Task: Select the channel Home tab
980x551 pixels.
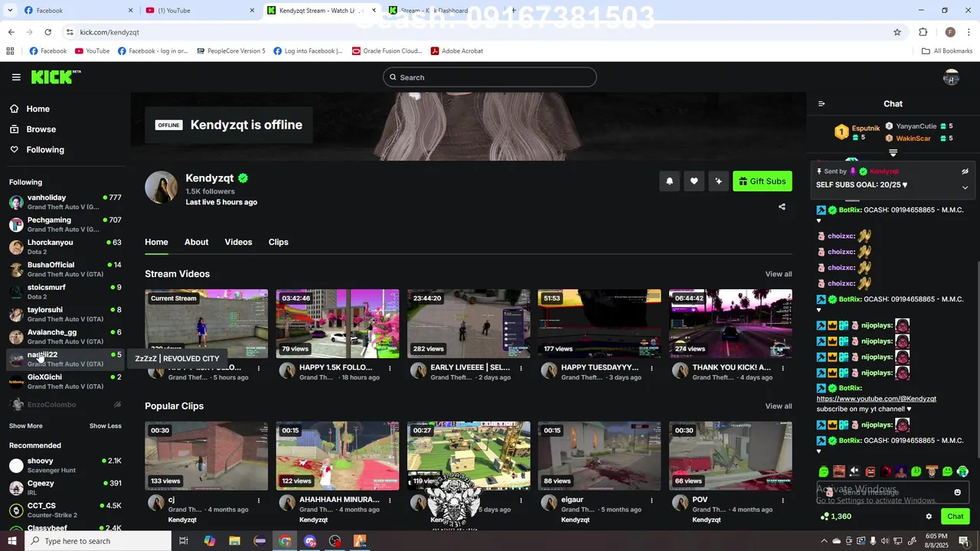Action: [156, 242]
